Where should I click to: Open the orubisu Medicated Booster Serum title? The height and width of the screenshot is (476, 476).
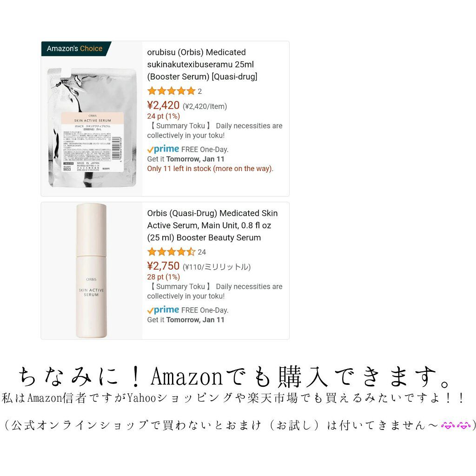(x=202, y=64)
